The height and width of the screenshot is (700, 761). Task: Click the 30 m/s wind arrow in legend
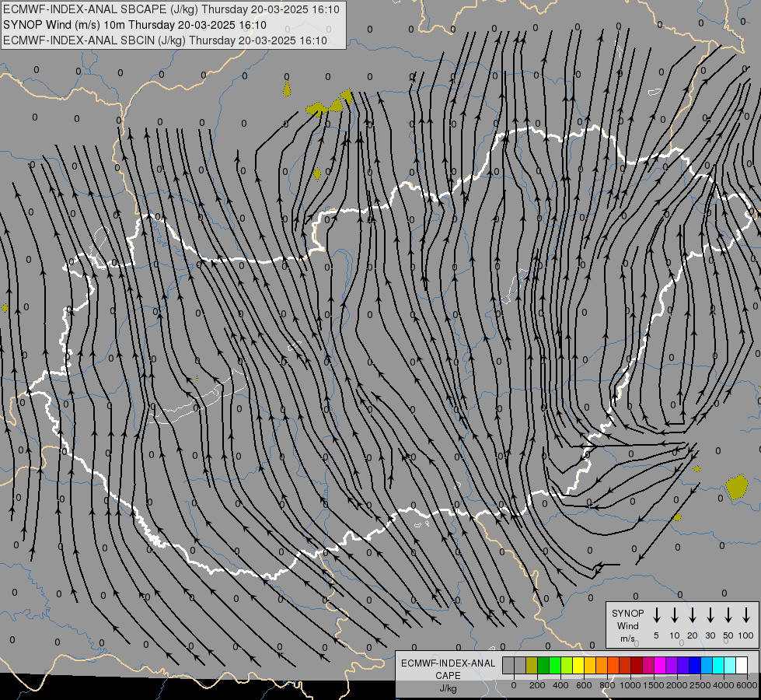(710, 615)
